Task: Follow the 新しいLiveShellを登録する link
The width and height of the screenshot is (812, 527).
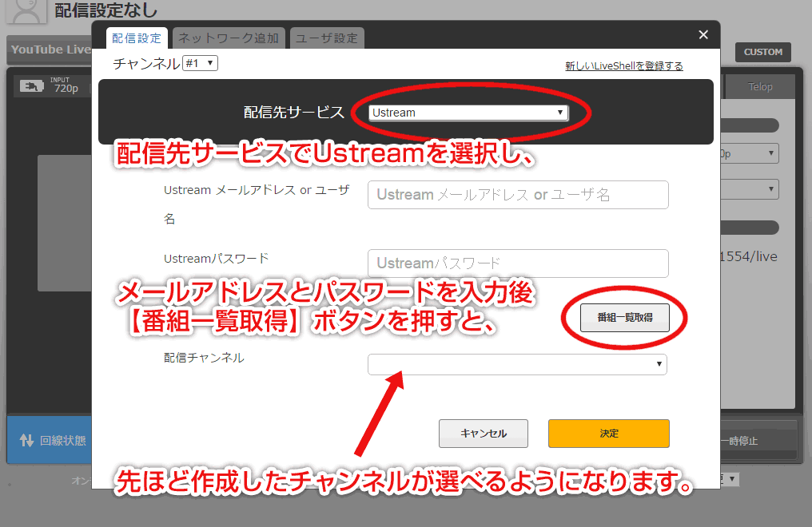Action: click(x=624, y=66)
